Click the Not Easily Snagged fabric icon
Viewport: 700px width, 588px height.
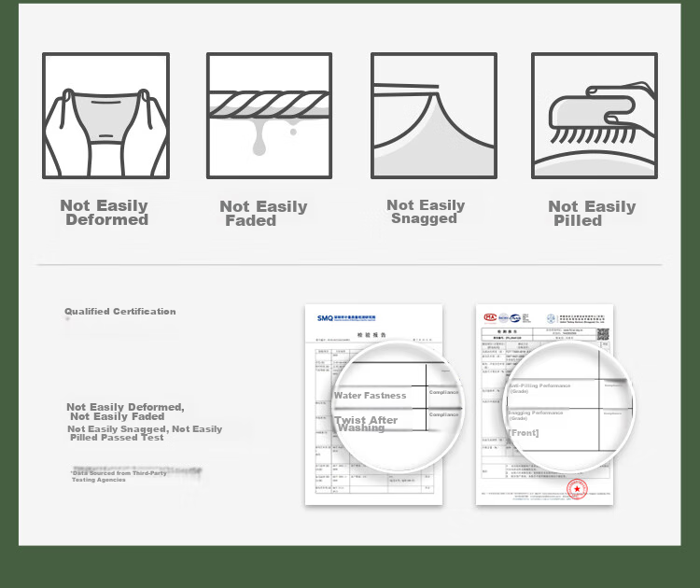pos(434,116)
